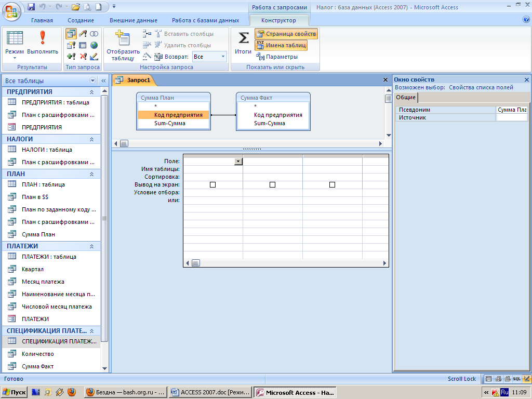This screenshot has height=399, width=532.
Task: Open the Builder wand icon
Action: pos(147,56)
